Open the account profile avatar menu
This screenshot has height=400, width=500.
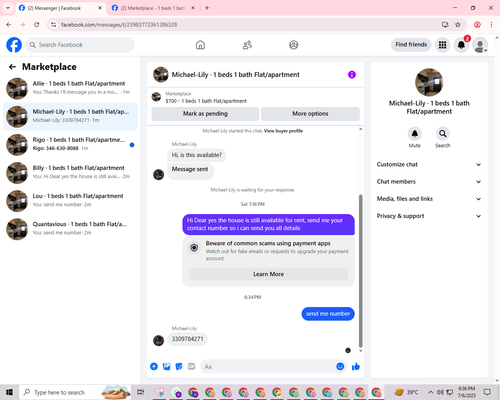(x=480, y=45)
